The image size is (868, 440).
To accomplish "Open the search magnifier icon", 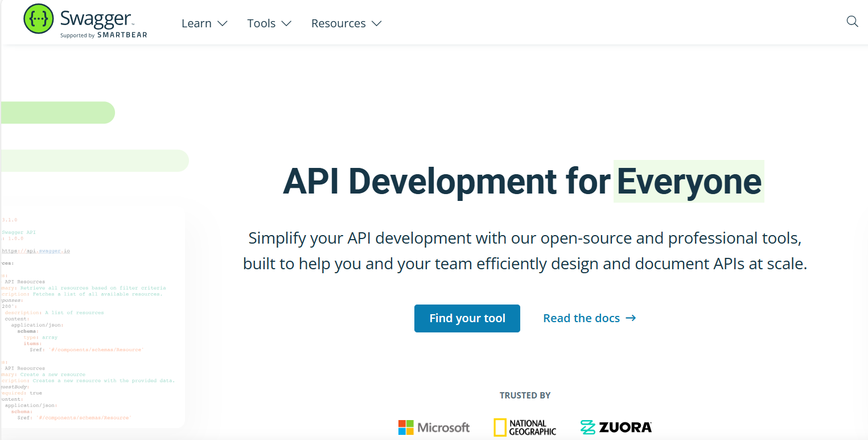I will (x=852, y=22).
